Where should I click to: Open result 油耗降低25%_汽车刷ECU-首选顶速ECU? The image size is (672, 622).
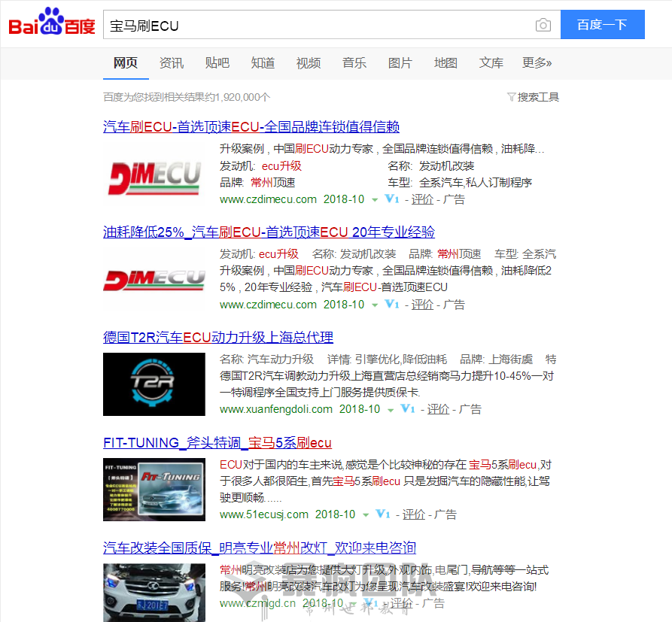(x=269, y=232)
